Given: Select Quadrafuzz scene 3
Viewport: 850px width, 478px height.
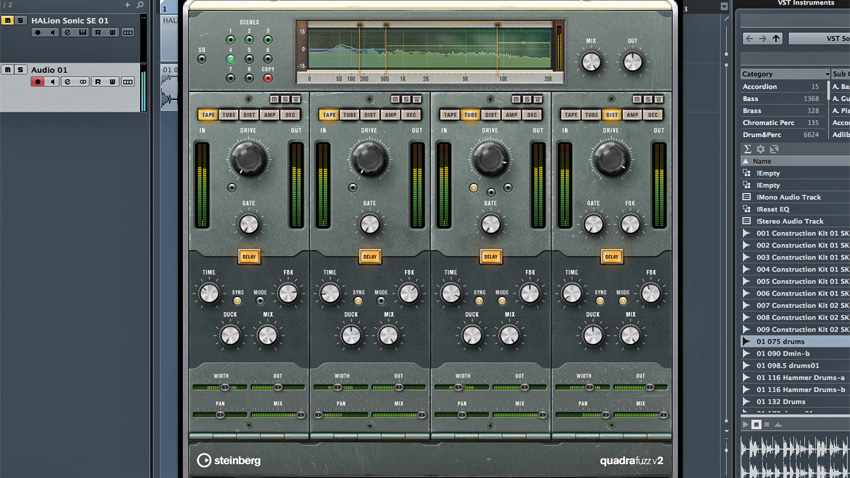Looking at the screenshot, I should [x=268, y=40].
